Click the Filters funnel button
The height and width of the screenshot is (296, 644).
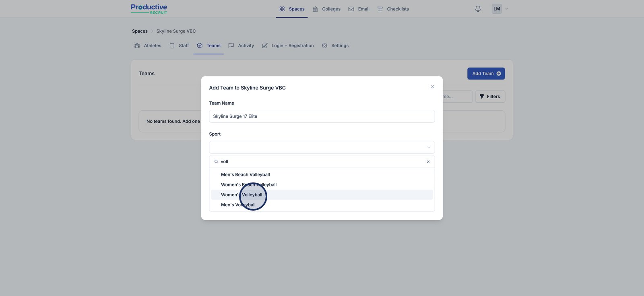click(x=490, y=97)
